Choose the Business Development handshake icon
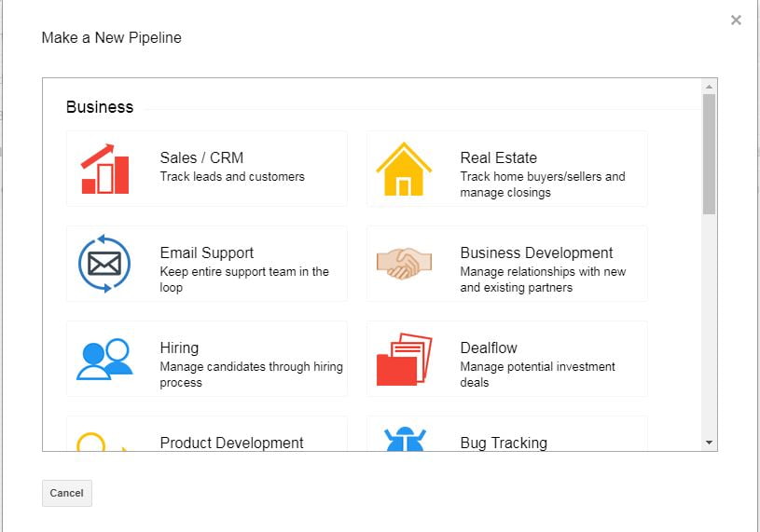 (404, 264)
